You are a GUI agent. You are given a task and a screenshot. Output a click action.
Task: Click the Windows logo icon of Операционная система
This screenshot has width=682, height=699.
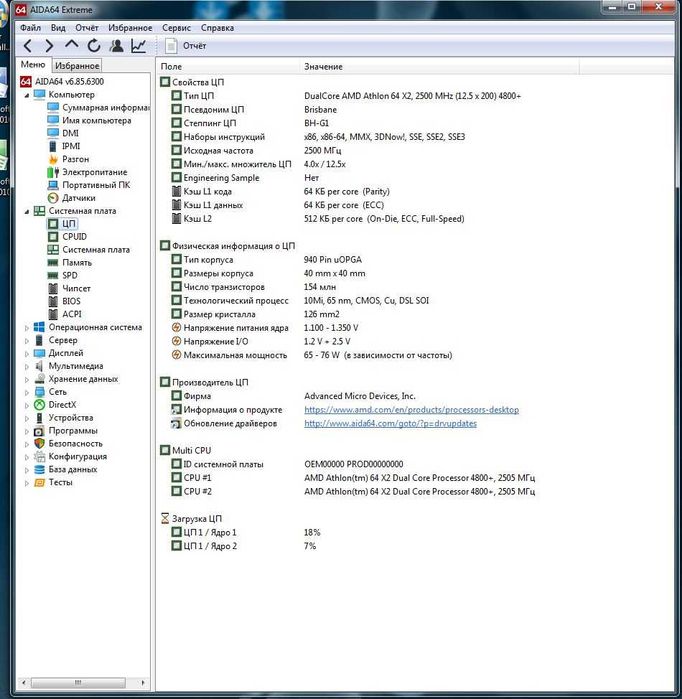[x=39, y=327]
